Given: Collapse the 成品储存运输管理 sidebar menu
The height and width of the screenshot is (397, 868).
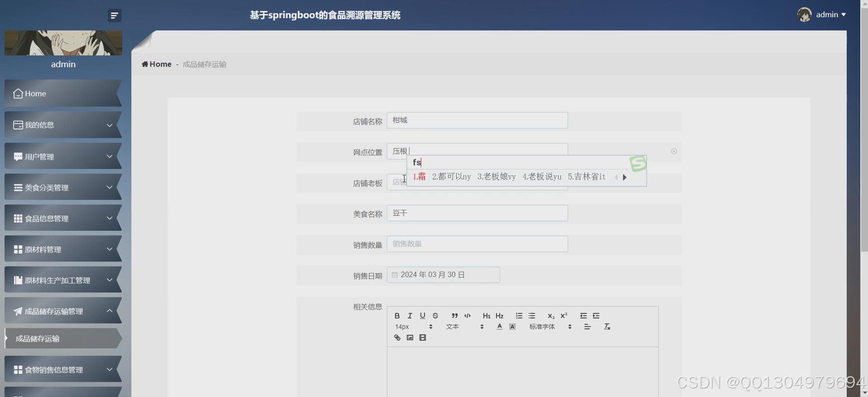Looking at the screenshot, I should click(63, 311).
